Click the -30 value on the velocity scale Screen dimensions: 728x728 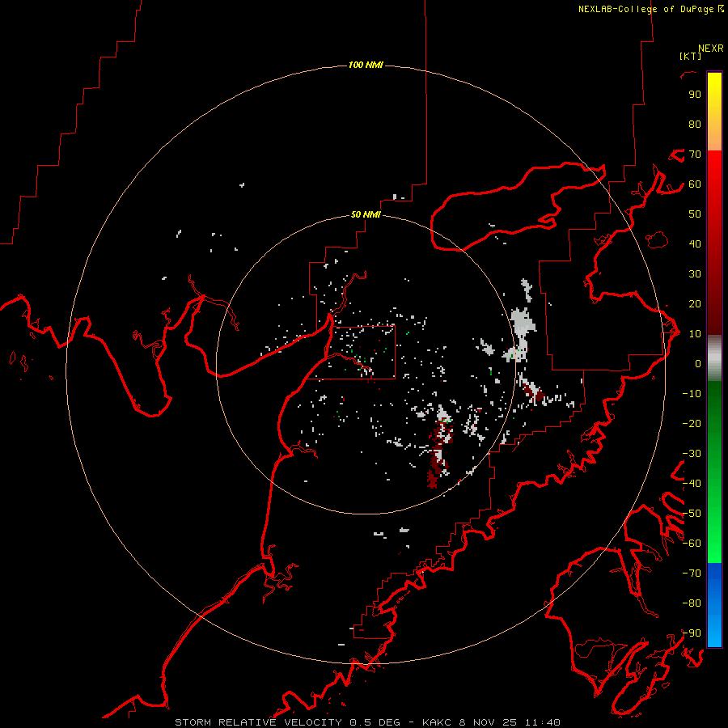pyautogui.click(x=692, y=454)
